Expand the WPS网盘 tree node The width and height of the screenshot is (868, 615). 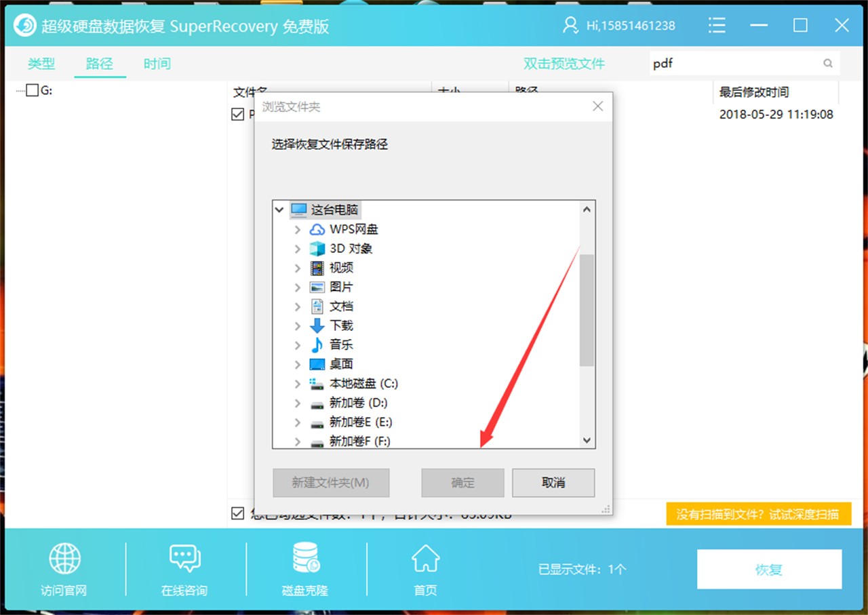[297, 229]
